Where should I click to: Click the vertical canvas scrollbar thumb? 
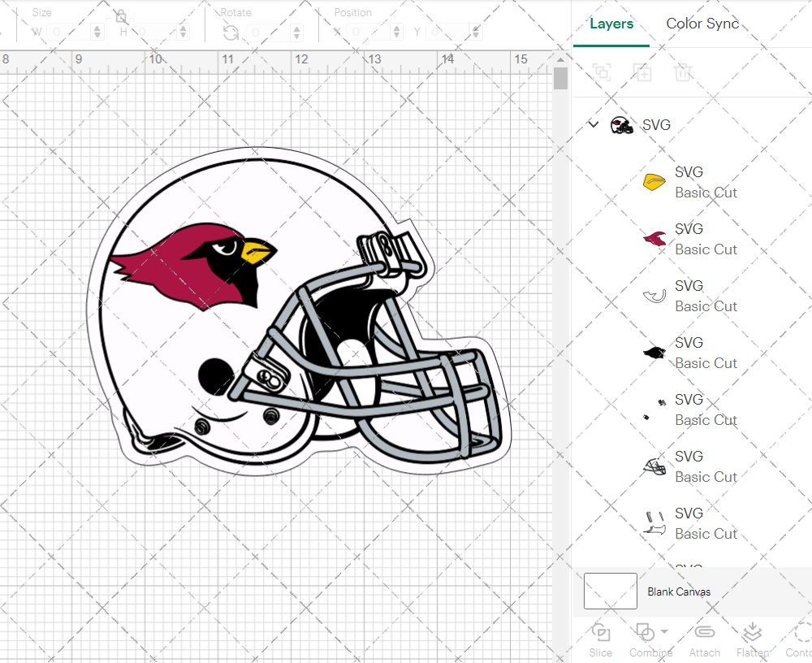coord(560,79)
